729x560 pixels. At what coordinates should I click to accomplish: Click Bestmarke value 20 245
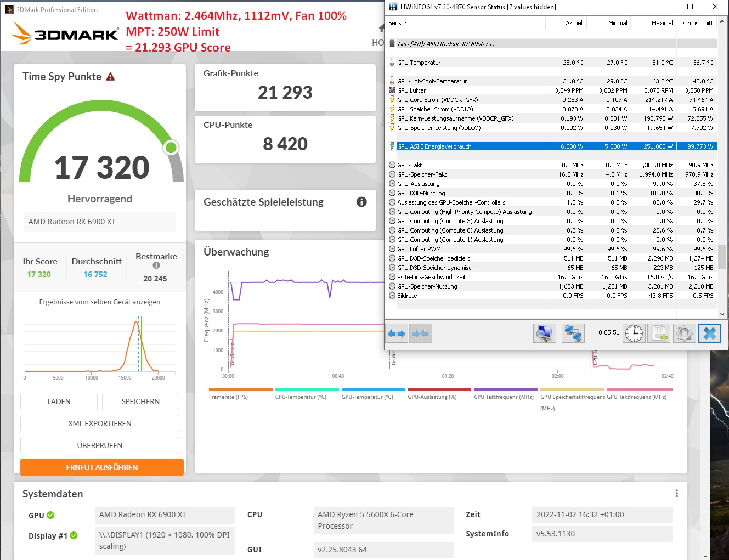pyautogui.click(x=155, y=279)
